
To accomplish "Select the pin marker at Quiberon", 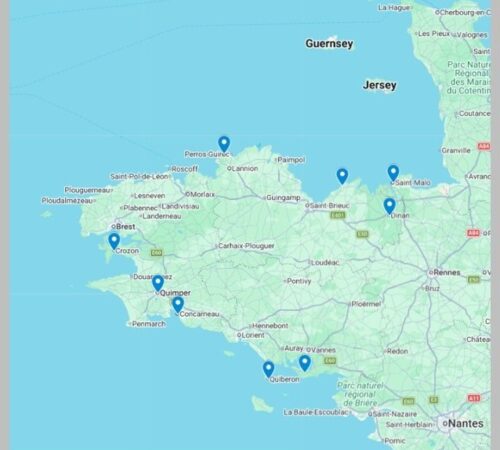I will point(268,369).
